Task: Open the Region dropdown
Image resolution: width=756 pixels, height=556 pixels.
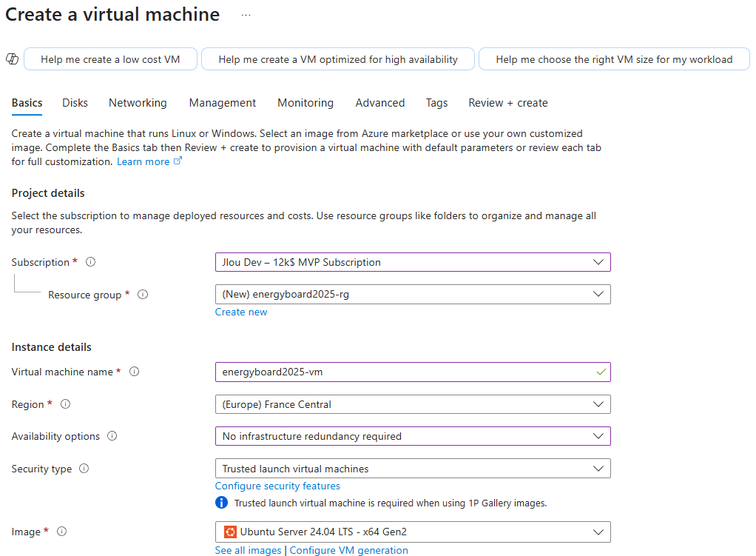Action: click(x=413, y=404)
